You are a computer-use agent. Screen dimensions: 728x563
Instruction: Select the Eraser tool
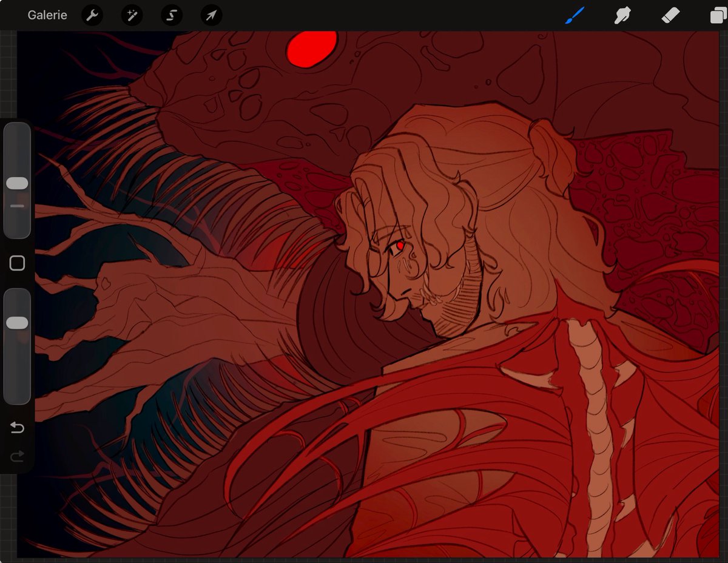671,15
